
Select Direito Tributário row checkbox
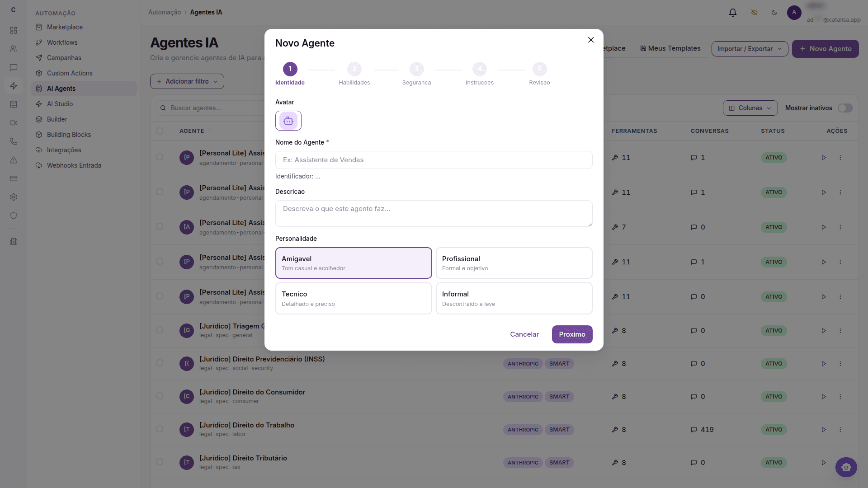[160, 462]
